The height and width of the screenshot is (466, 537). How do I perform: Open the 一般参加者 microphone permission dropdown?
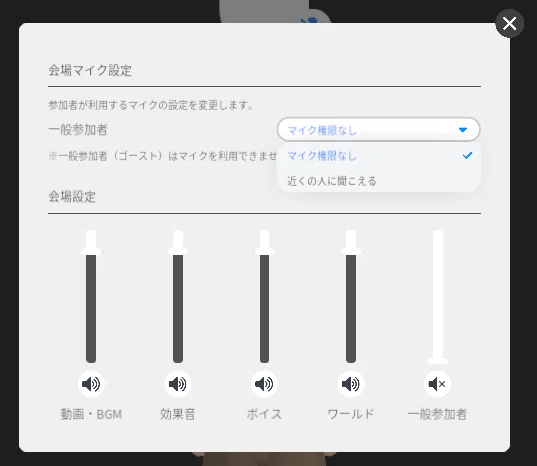(x=378, y=129)
